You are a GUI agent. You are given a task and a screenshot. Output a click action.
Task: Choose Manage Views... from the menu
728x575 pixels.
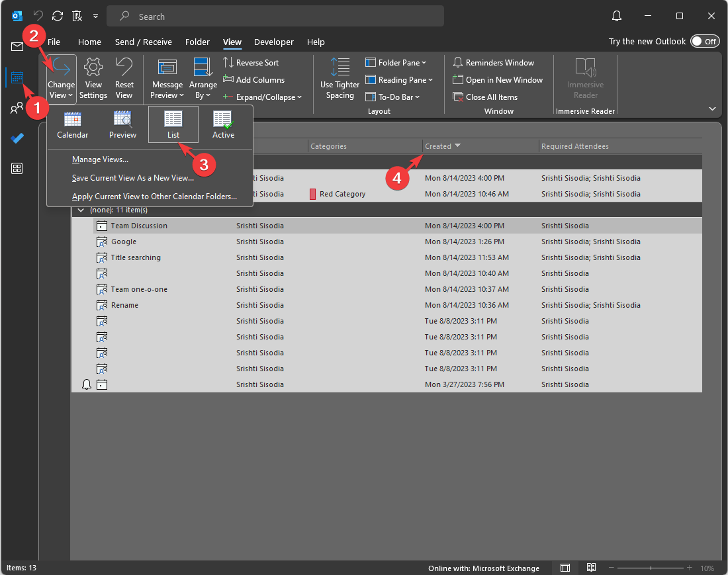click(x=100, y=159)
